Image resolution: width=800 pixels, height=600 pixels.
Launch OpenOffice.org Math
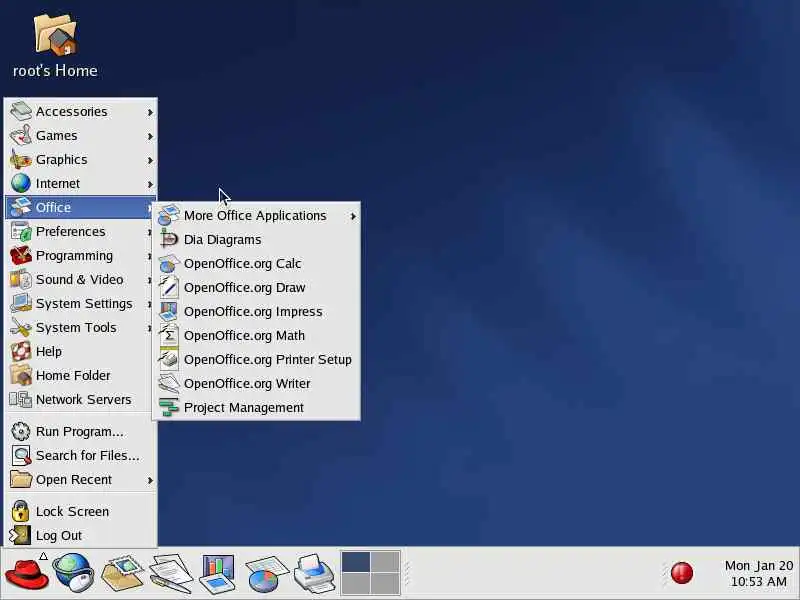(x=257, y=335)
